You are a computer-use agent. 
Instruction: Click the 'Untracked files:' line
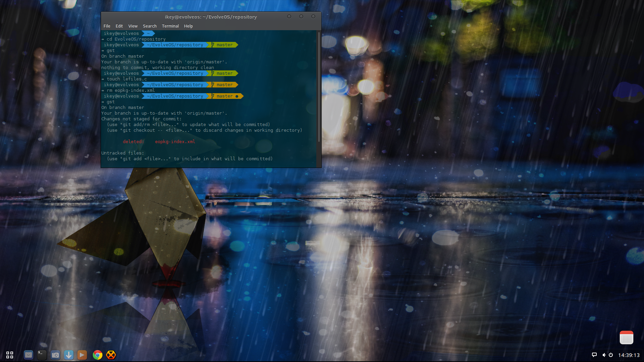123,153
